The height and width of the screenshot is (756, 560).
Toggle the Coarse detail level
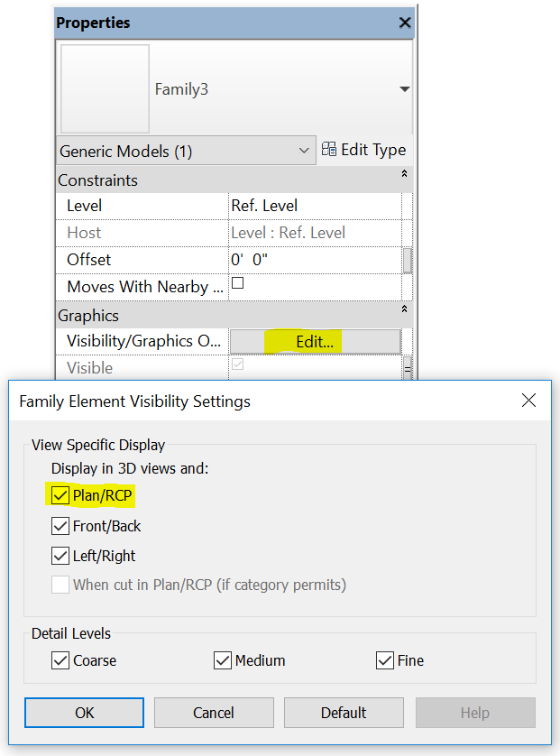click(60, 659)
